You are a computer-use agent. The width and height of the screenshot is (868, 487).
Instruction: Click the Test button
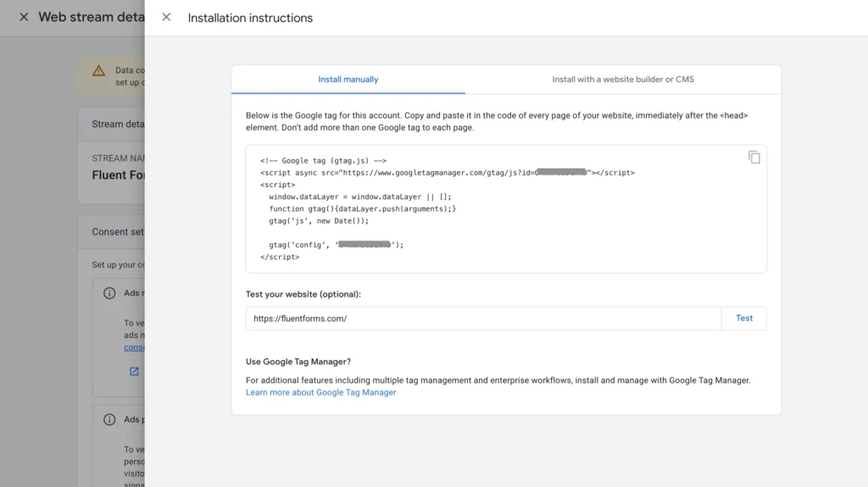(744, 318)
